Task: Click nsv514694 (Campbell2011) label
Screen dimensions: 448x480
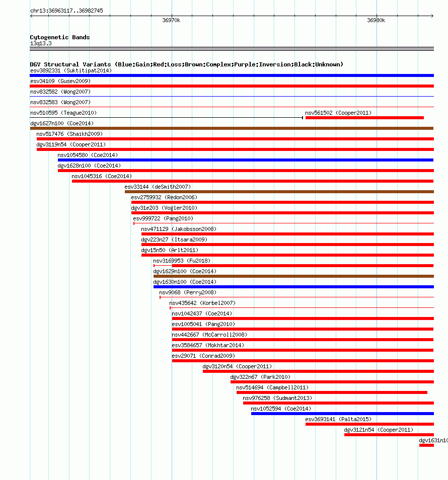Action: 272,387
